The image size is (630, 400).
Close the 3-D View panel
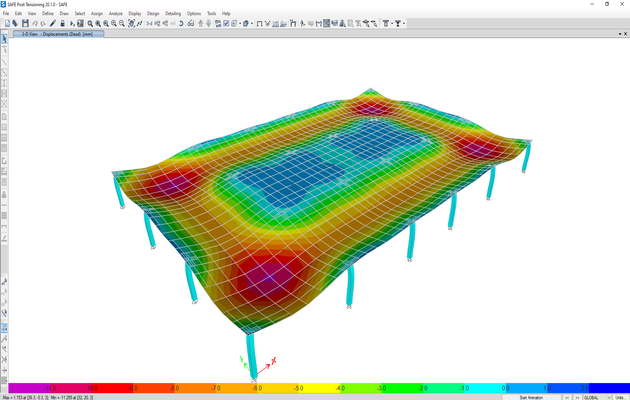pos(626,34)
